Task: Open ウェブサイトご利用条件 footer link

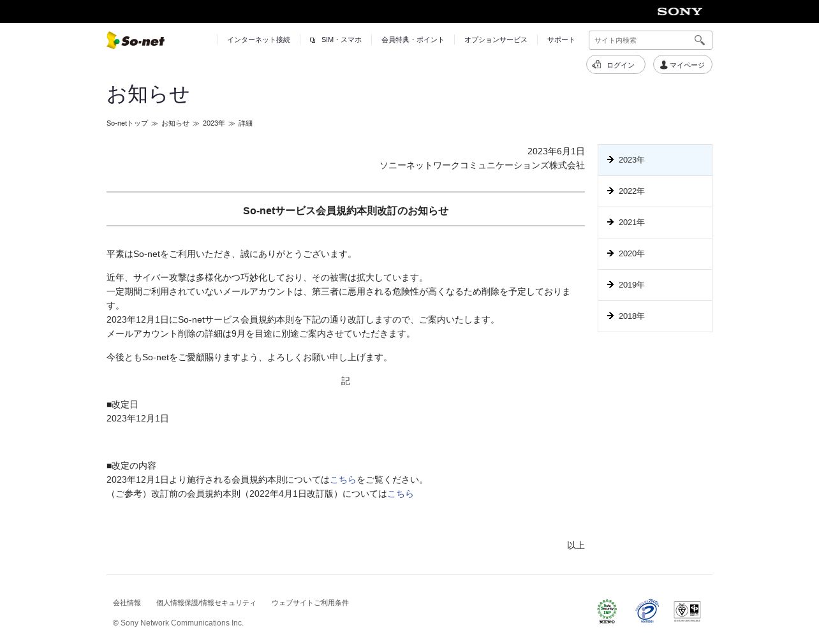Action: [x=310, y=603]
